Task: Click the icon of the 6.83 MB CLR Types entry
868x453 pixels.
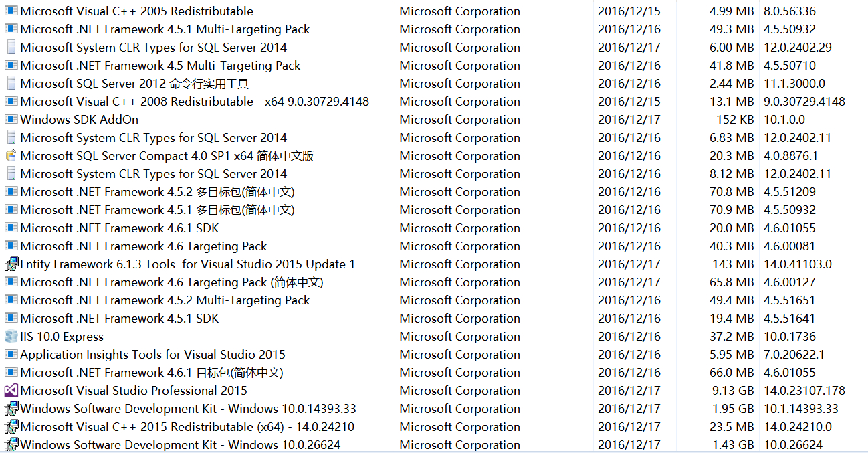Action: (x=11, y=138)
